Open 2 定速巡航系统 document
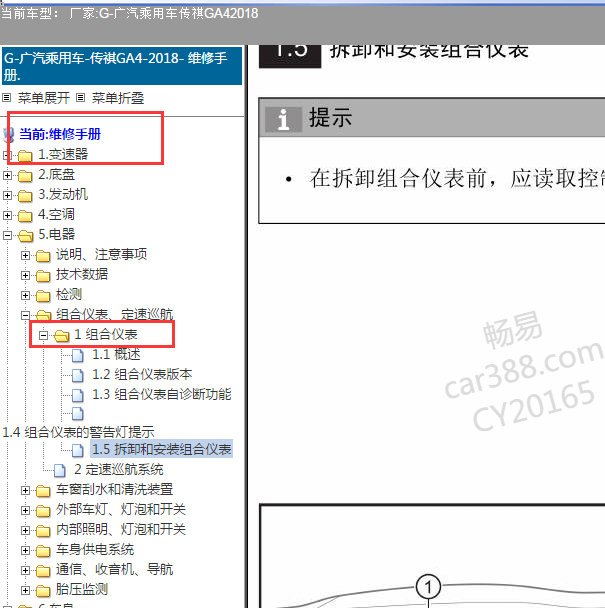This screenshot has height=608, width=605. (119, 470)
